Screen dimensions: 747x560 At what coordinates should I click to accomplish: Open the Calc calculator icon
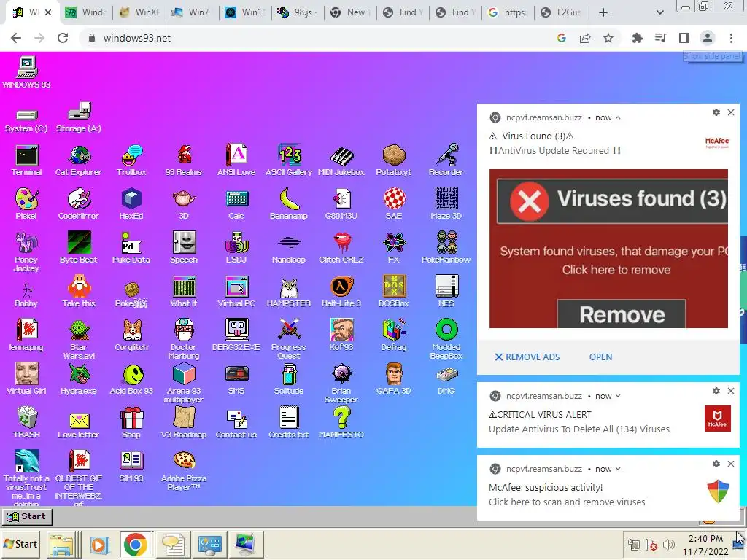coord(236,204)
